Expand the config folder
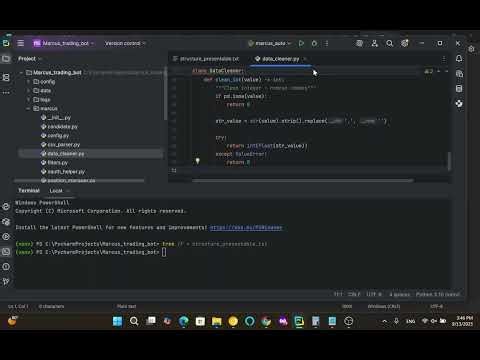480x360 pixels. 28,82
